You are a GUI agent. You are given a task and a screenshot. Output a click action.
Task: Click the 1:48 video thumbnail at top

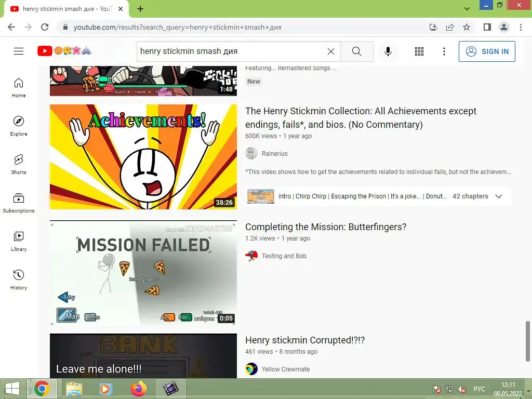[143, 81]
